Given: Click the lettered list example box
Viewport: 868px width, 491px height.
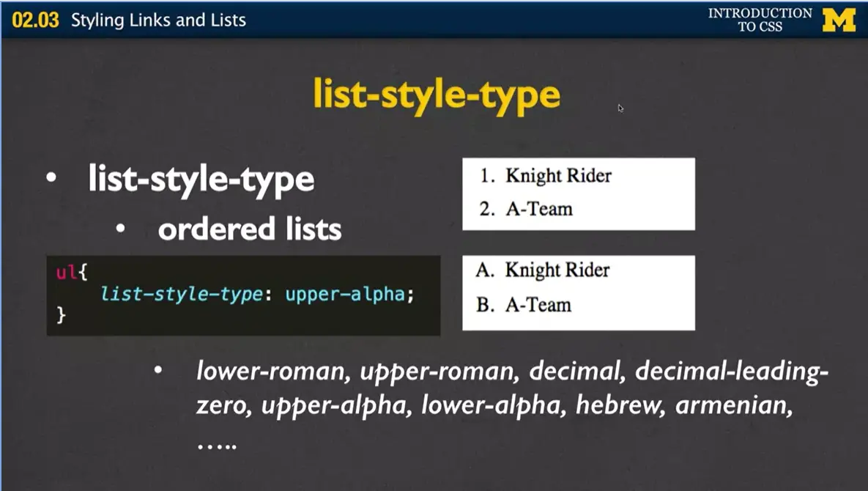Looking at the screenshot, I should pyautogui.click(x=579, y=292).
